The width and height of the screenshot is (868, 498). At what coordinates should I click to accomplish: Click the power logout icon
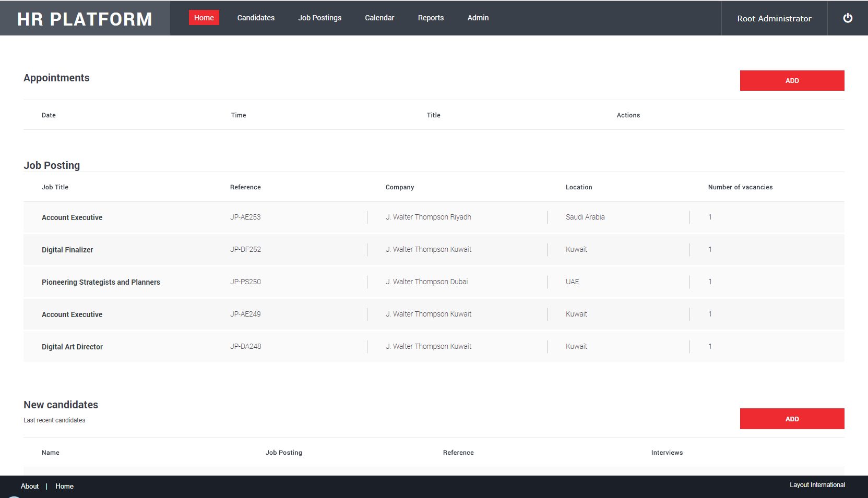(848, 18)
